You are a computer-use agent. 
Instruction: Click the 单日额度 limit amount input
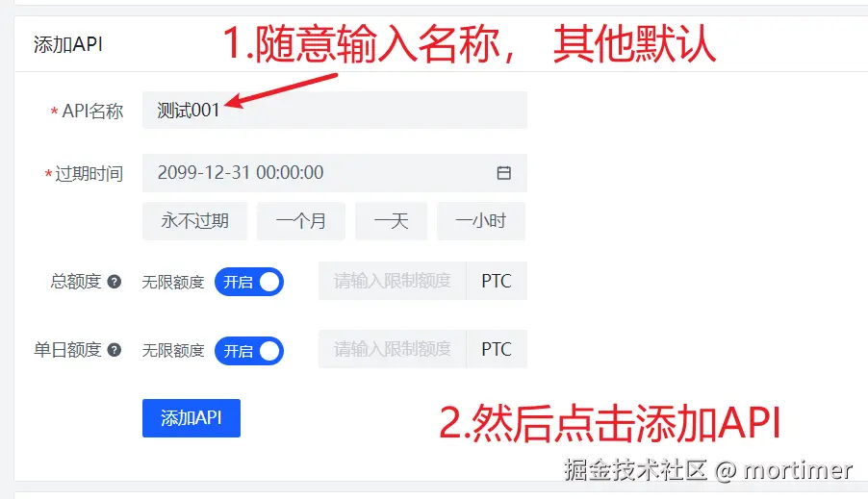tap(392, 349)
